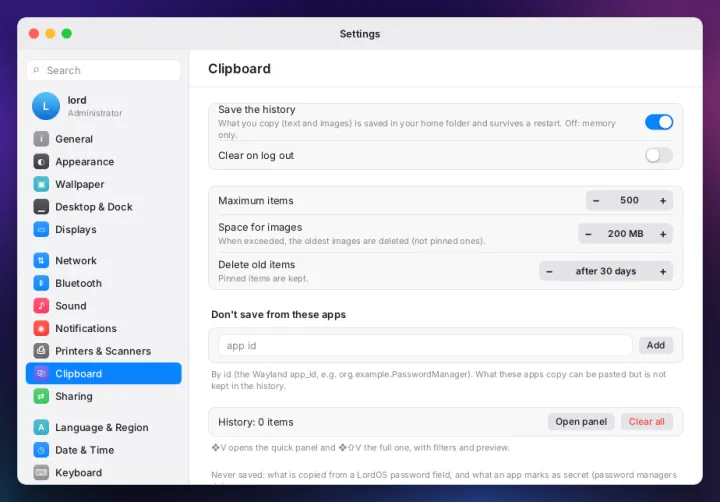Open the General settings label
720x502 pixels.
tap(74, 139)
